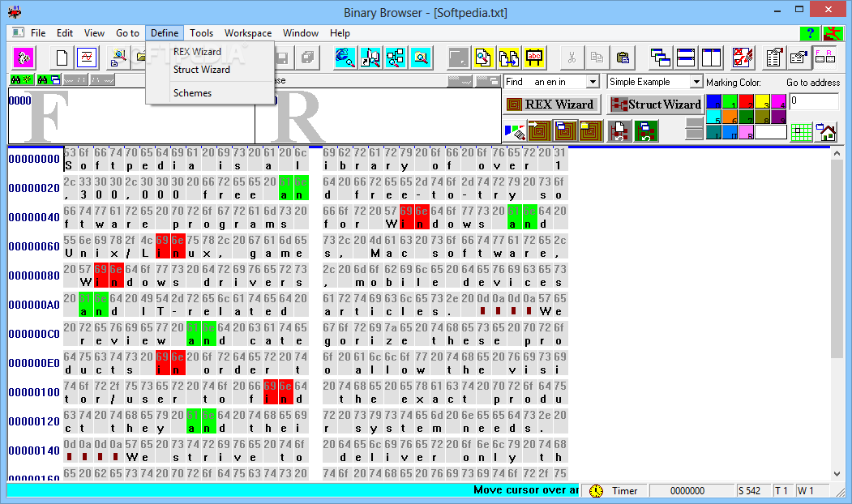
Task: Click the gray struct document undo icon
Action: (619, 131)
